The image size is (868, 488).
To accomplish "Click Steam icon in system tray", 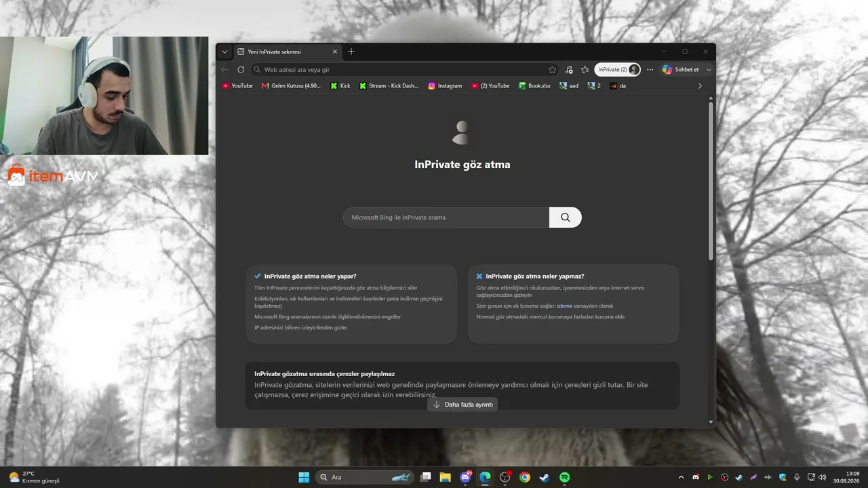I will pyautogui.click(x=739, y=477).
